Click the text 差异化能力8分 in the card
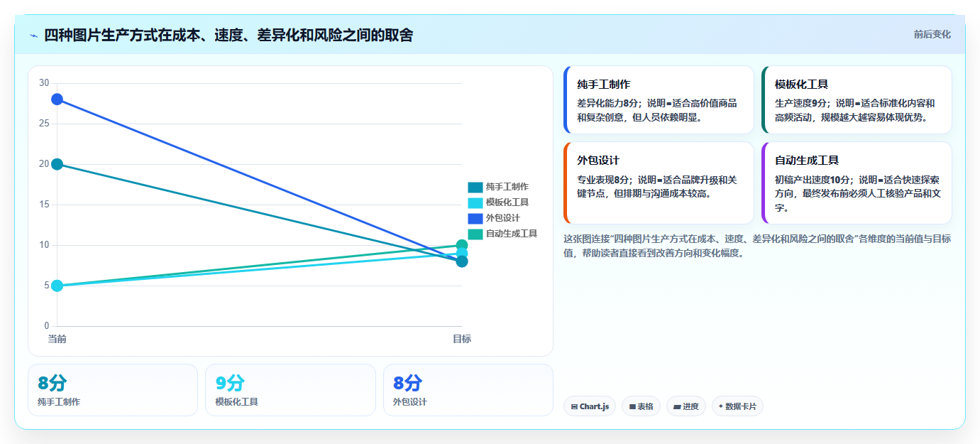The image size is (980, 444). coord(608,103)
